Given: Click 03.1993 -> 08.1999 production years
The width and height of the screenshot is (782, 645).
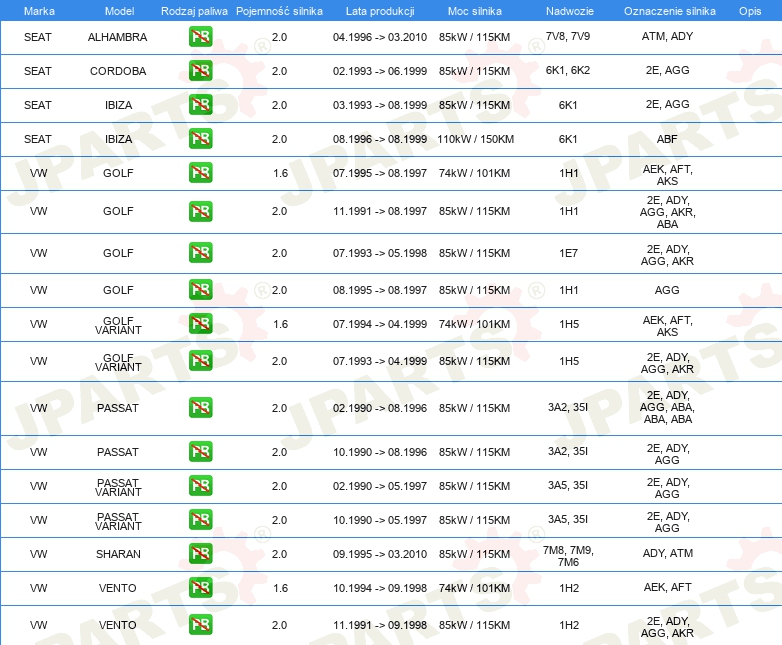Looking at the screenshot, I should [380, 105].
